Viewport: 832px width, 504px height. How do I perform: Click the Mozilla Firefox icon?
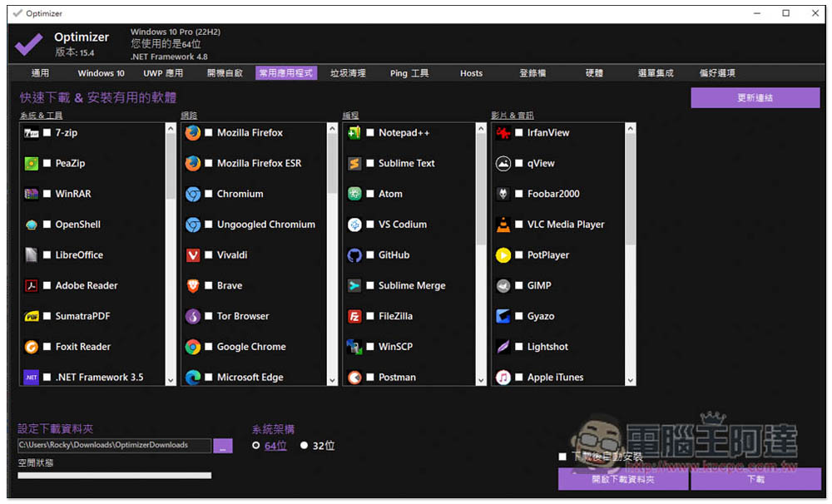click(x=193, y=132)
